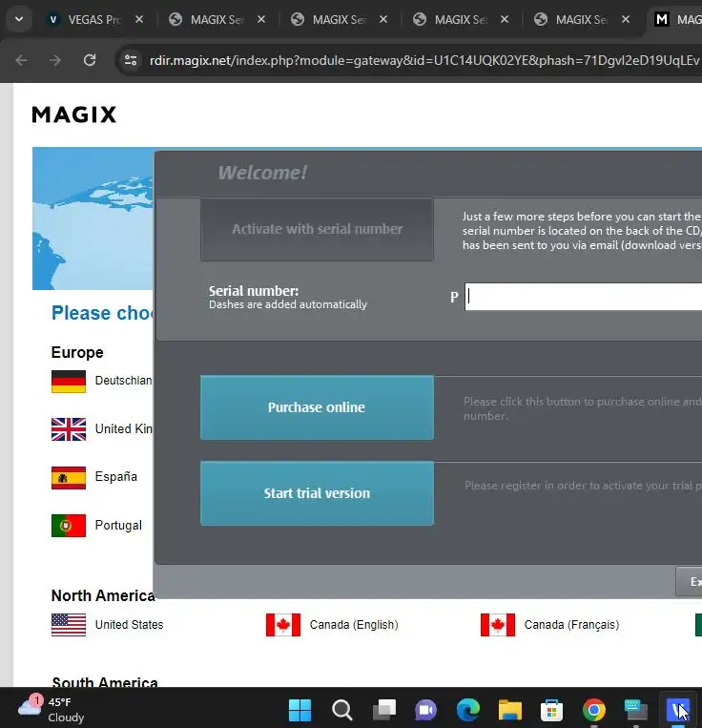Reload the page with the refresh icon
Screen dimensions: 702x728
(90, 60)
